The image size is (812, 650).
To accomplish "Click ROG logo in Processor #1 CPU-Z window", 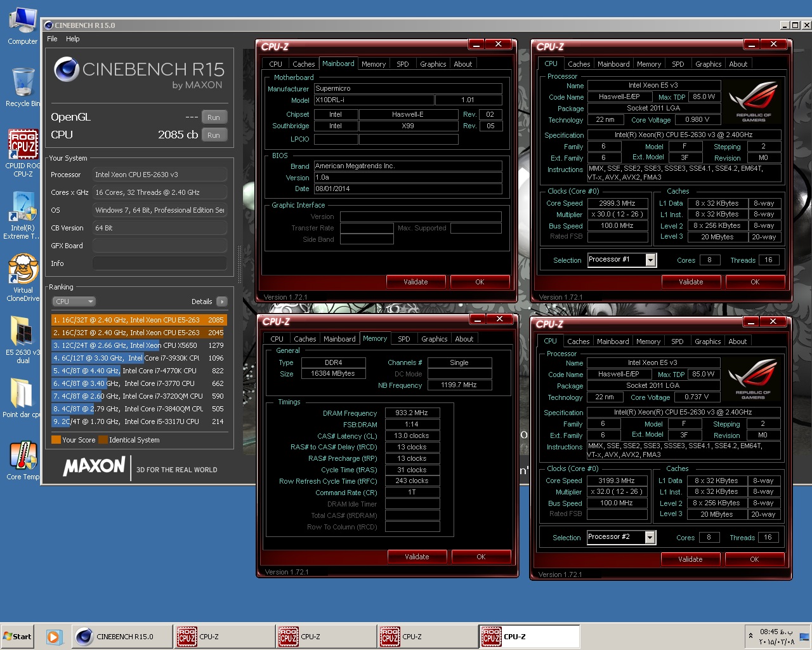I will click(753, 102).
